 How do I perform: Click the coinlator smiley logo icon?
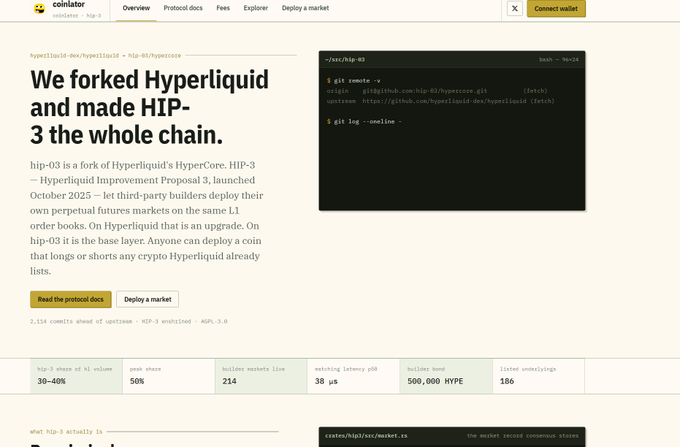click(x=39, y=8)
